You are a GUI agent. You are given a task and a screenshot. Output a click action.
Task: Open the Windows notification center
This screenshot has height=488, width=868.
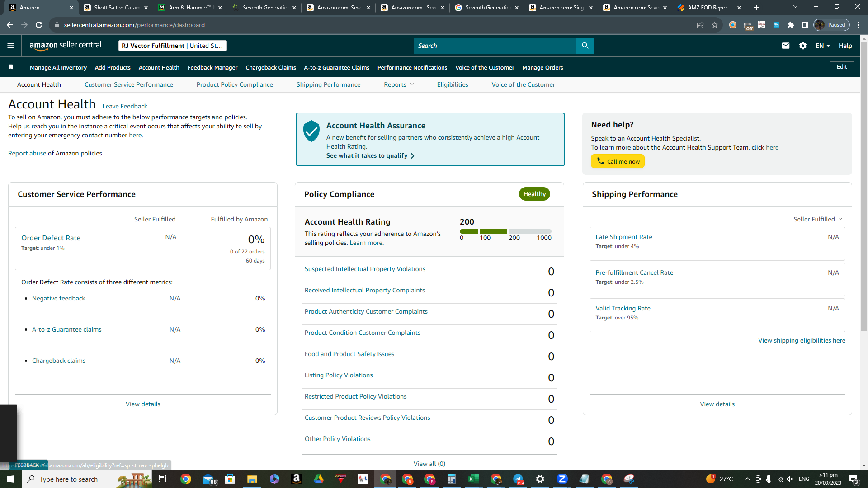click(854, 479)
